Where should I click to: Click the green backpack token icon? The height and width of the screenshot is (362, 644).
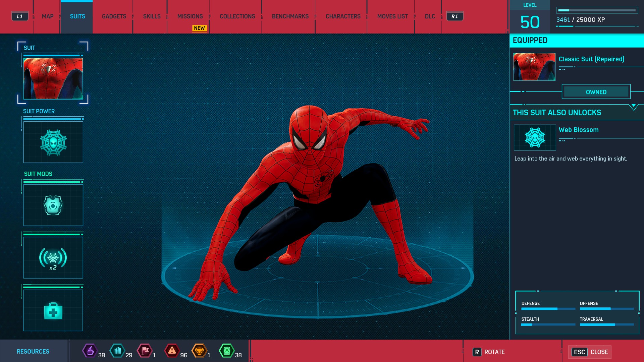click(227, 351)
